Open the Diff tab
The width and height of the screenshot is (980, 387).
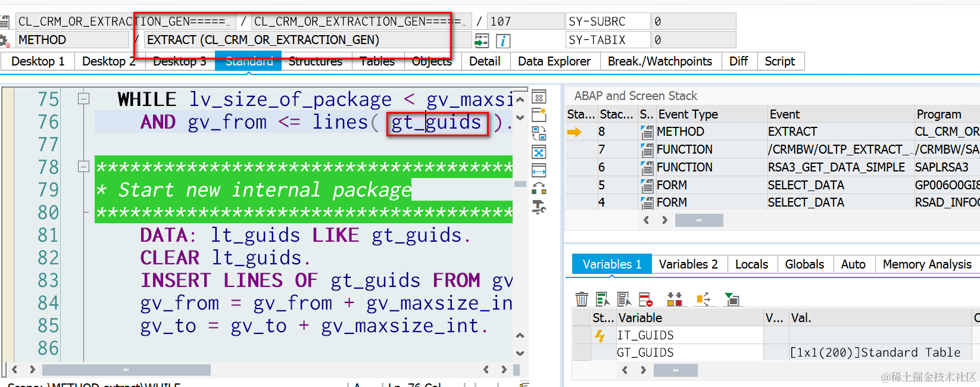pos(739,61)
